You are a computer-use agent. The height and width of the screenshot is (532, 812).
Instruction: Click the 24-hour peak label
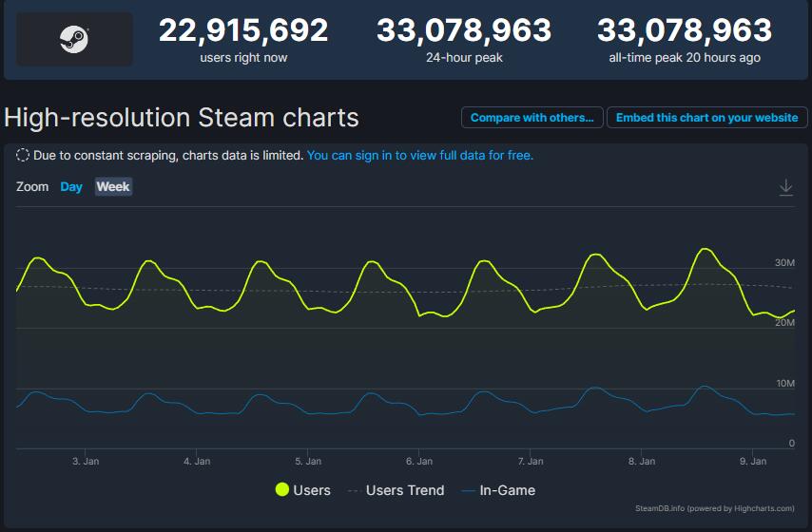click(464, 57)
